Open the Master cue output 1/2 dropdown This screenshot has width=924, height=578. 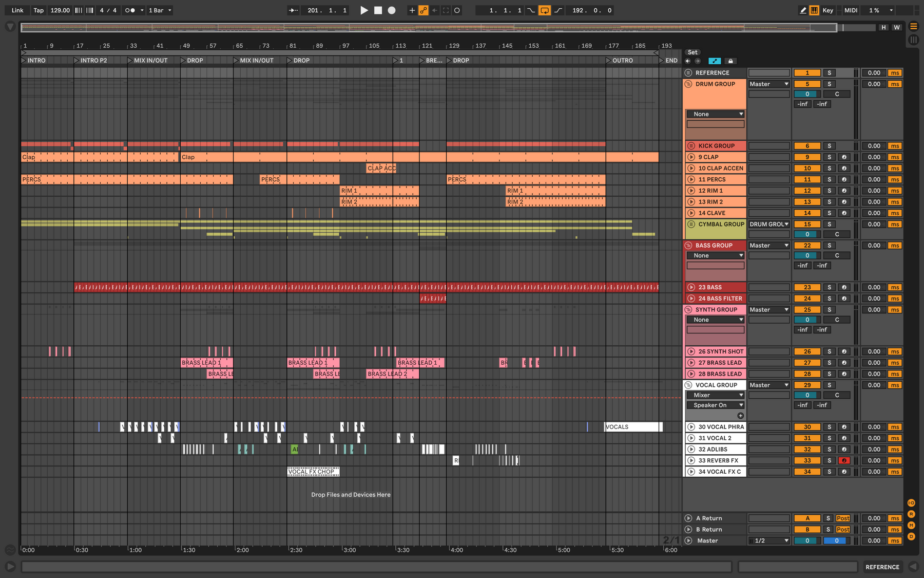[769, 540]
